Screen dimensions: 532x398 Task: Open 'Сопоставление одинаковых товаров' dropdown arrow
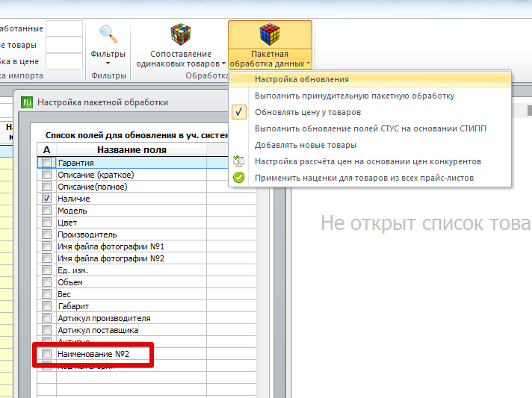(223, 63)
